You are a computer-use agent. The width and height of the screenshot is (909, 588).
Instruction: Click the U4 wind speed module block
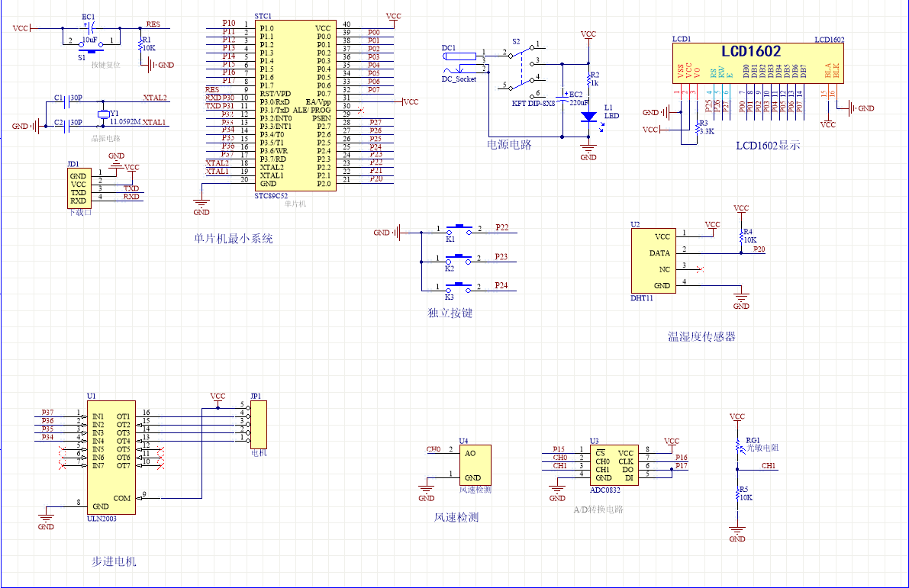click(x=475, y=464)
